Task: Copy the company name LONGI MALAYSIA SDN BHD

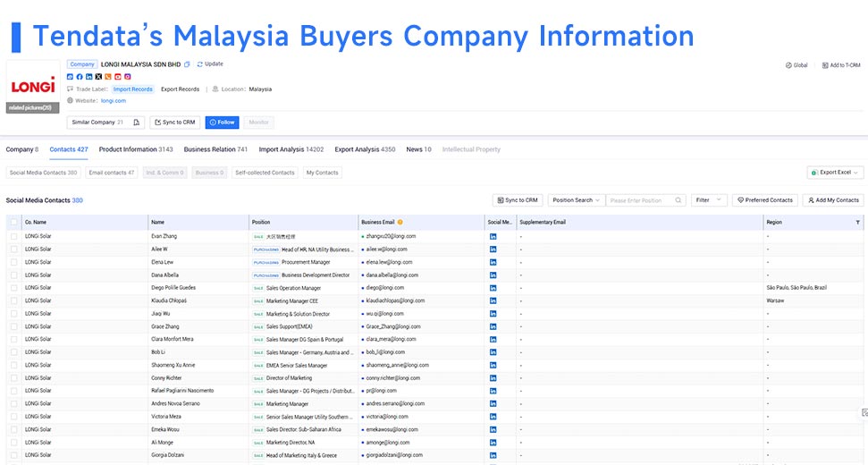Action: tap(187, 64)
